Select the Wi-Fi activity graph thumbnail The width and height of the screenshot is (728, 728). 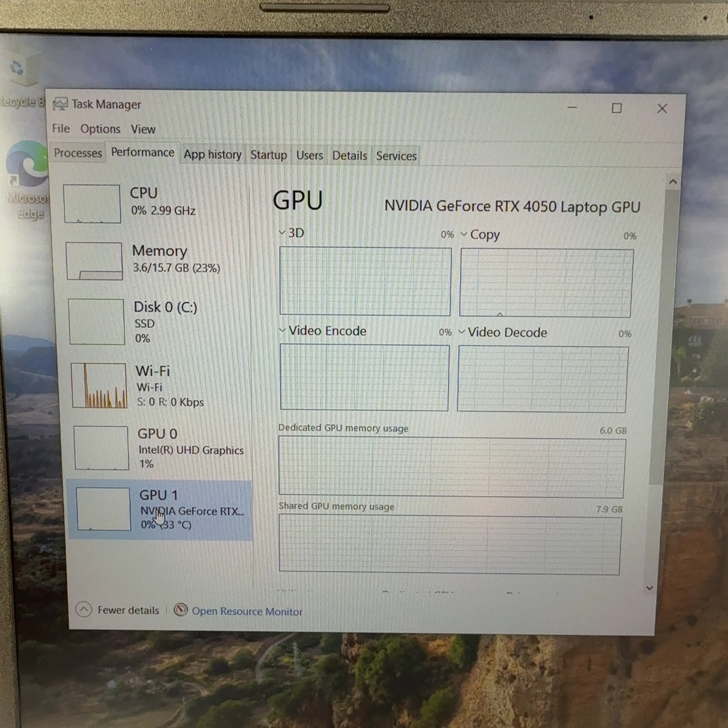pos(99,385)
